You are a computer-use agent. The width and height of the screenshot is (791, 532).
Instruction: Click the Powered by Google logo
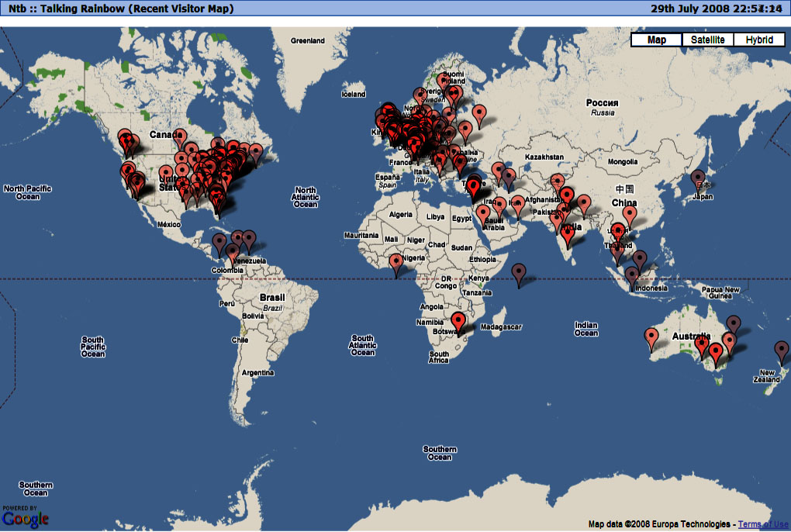[x=25, y=516]
